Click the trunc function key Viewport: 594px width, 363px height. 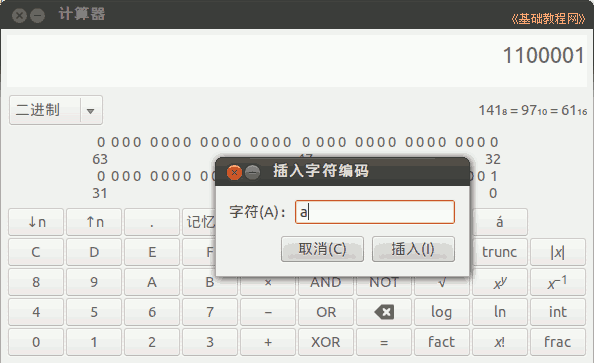[500, 252]
